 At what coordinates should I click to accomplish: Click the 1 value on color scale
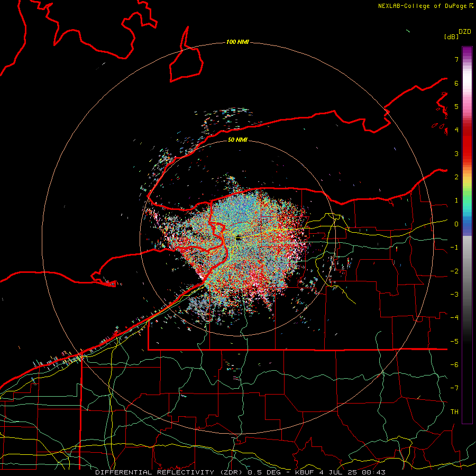tap(456, 200)
